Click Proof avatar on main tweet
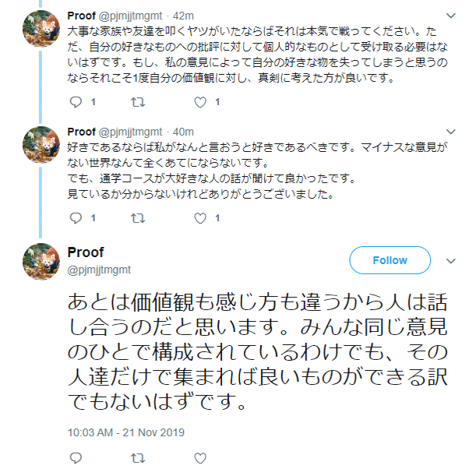 point(40,262)
